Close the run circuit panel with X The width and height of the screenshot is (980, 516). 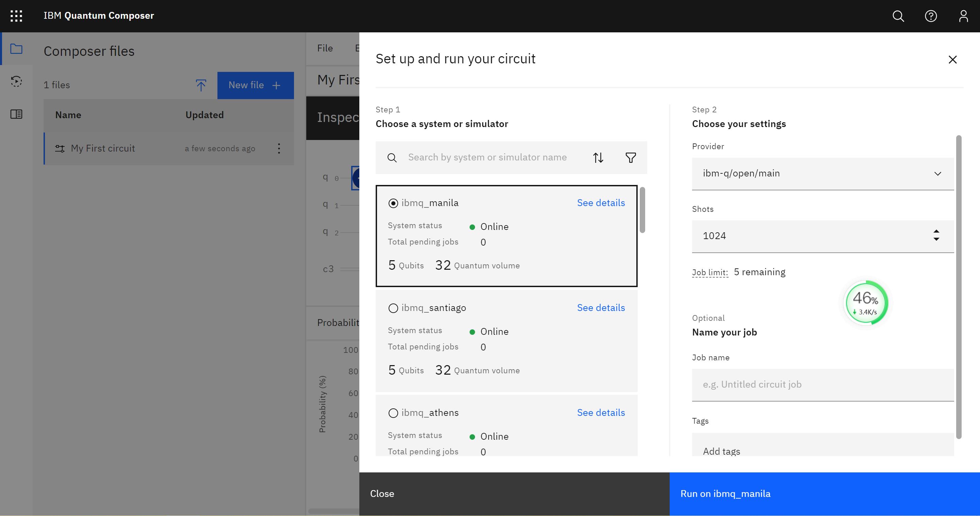coord(952,60)
